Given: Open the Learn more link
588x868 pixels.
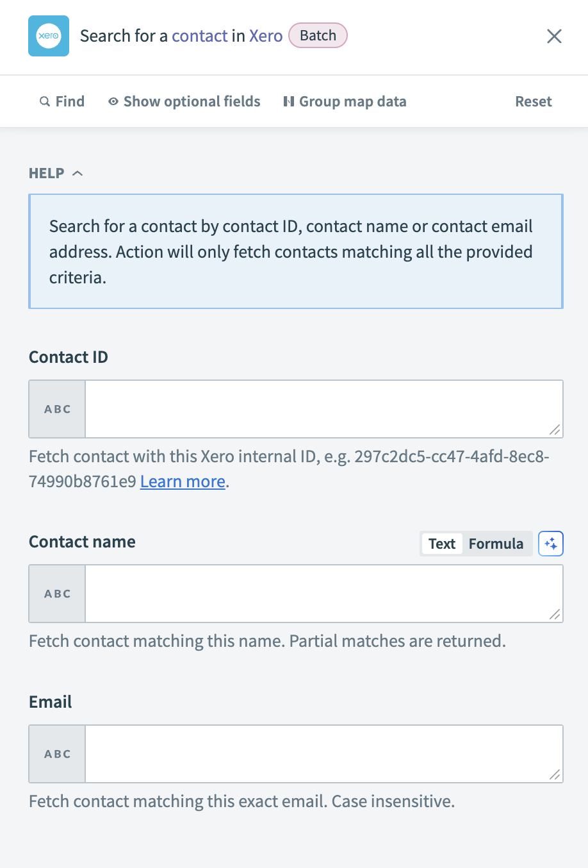Looking at the screenshot, I should point(182,481).
